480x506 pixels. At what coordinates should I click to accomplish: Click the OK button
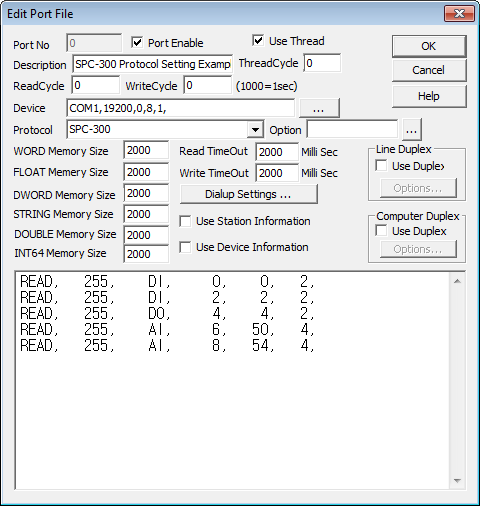pyautogui.click(x=429, y=46)
